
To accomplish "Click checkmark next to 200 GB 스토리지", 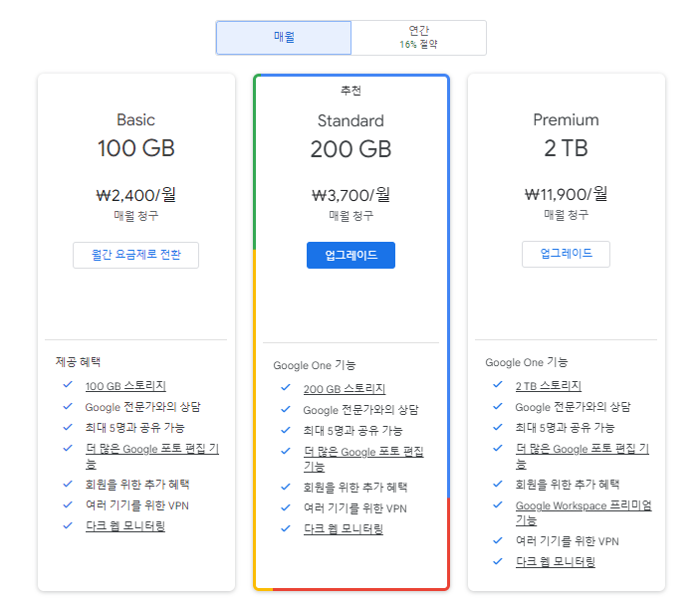I will (x=286, y=388).
